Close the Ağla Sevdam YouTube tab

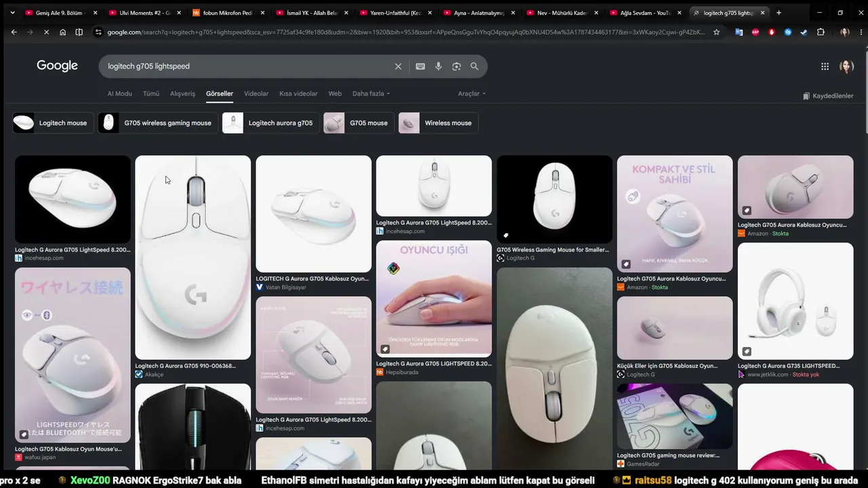pyautogui.click(x=679, y=12)
